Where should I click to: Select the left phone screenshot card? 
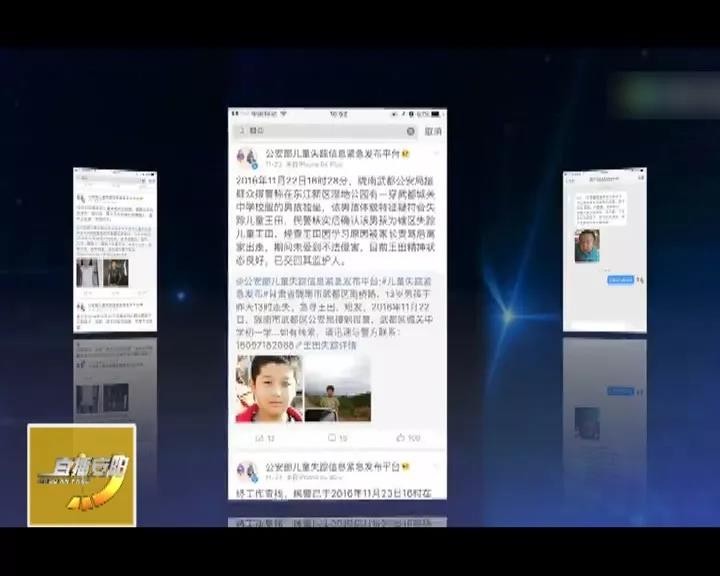(x=114, y=250)
